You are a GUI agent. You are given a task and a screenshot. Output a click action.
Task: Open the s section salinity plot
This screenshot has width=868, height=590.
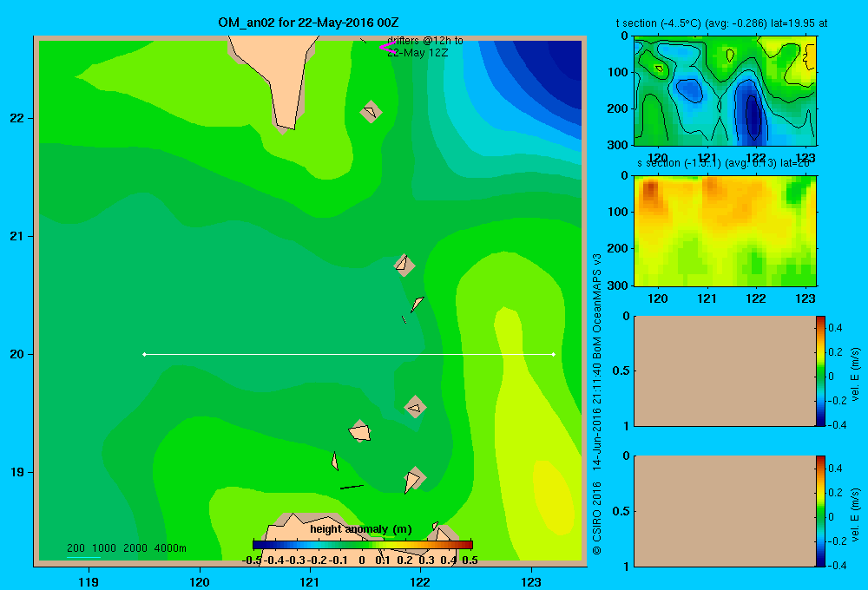[x=725, y=230]
